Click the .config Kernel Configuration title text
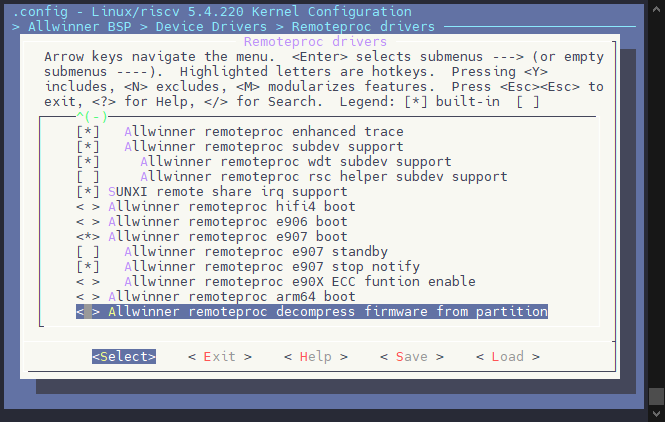This screenshot has width=665, height=422. (x=212, y=11)
